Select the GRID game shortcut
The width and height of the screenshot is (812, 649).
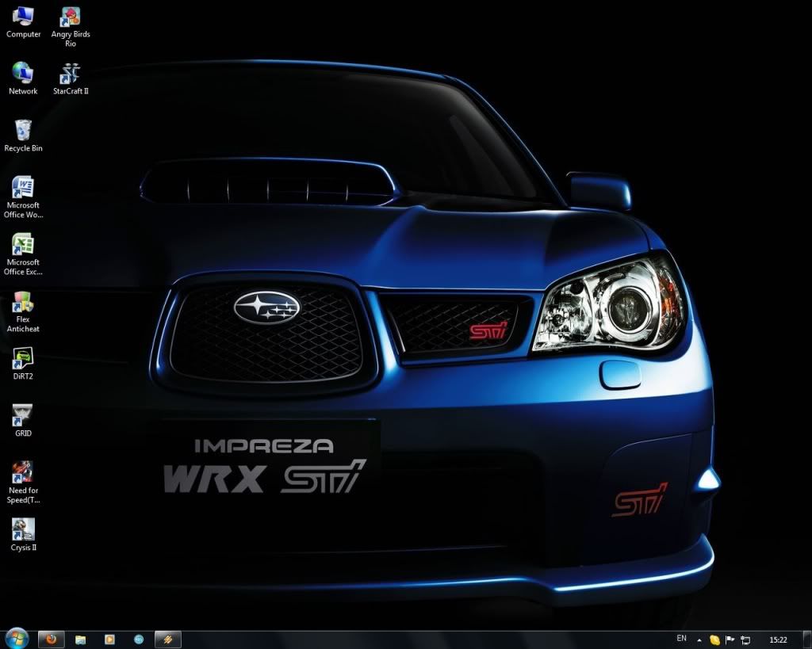click(x=23, y=421)
